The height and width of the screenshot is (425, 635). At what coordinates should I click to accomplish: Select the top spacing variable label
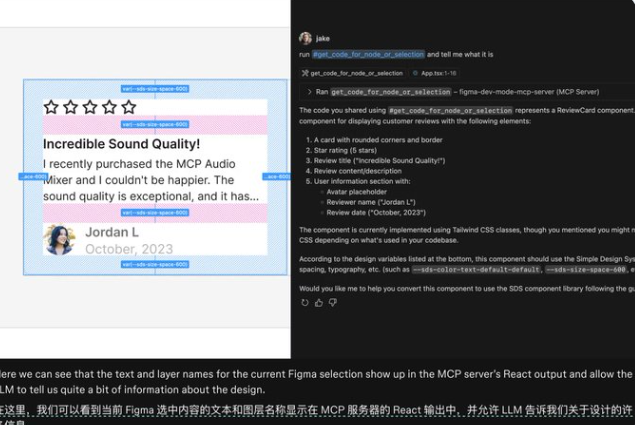(155, 88)
